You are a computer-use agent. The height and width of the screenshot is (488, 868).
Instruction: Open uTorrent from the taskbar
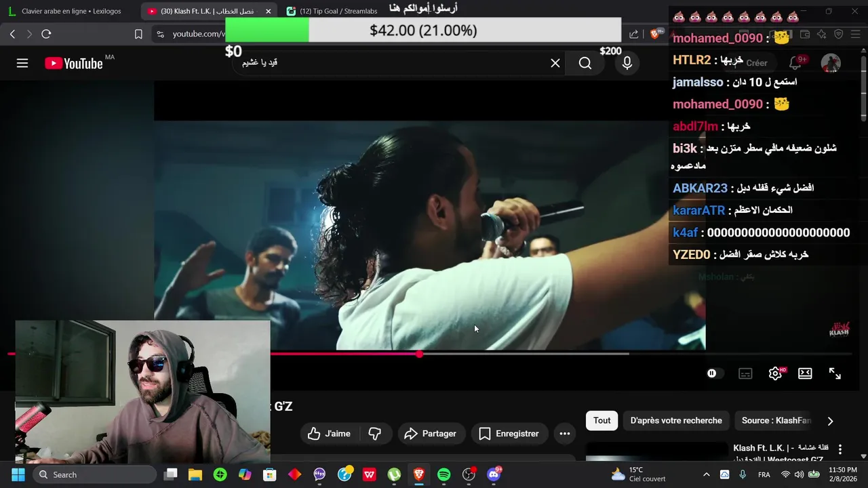click(394, 474)
